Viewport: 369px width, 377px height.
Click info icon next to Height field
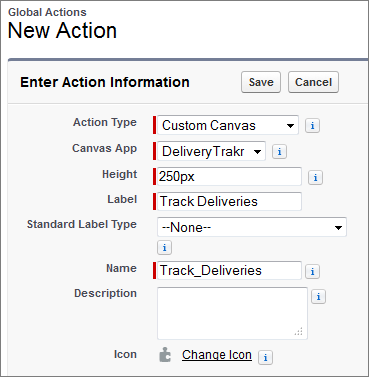tap(315, 177)
